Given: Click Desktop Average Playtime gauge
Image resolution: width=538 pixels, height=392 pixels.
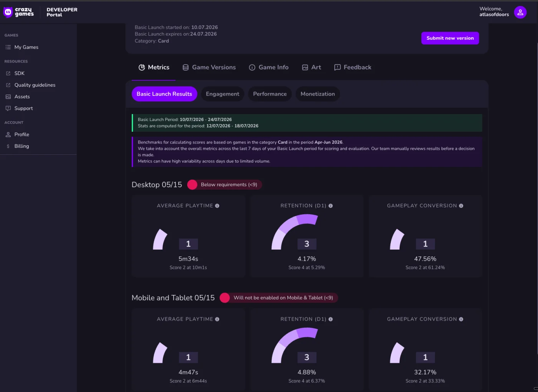Looking at the screenshot, I should click(x=160, y=240).
